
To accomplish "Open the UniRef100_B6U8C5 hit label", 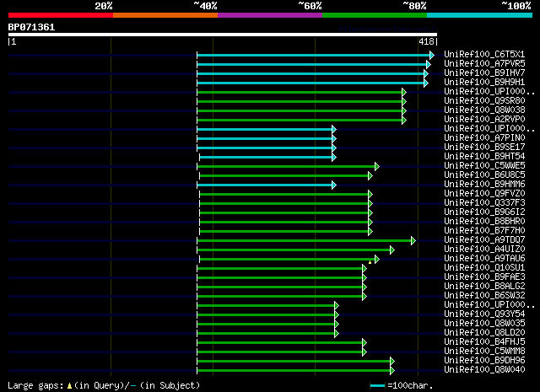I will tap(484, 175).
